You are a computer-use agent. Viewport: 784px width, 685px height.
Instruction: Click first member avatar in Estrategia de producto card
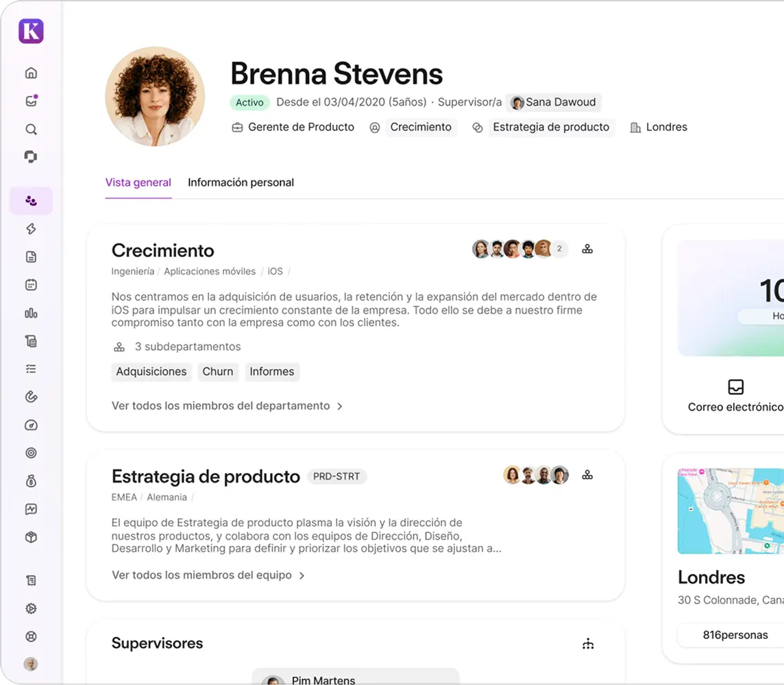tap(512, 475)
